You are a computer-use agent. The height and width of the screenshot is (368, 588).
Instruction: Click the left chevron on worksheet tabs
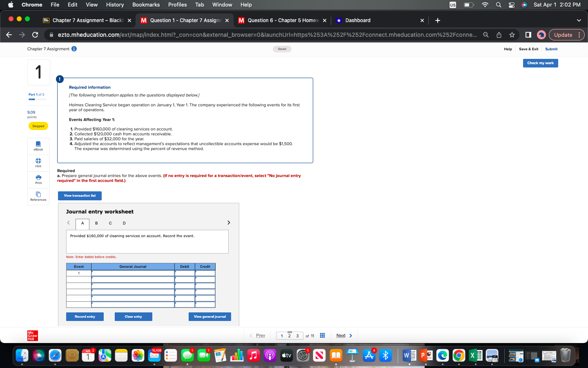point(68,222)
